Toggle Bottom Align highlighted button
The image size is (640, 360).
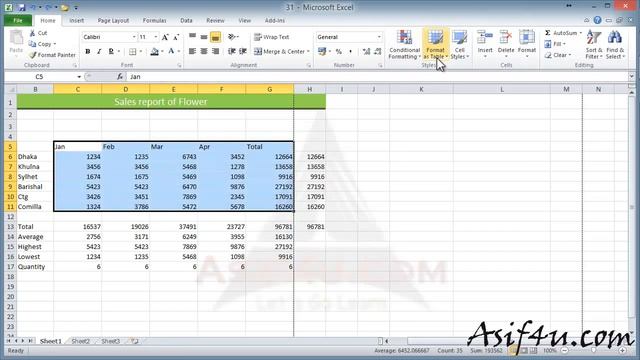(216, 37)
